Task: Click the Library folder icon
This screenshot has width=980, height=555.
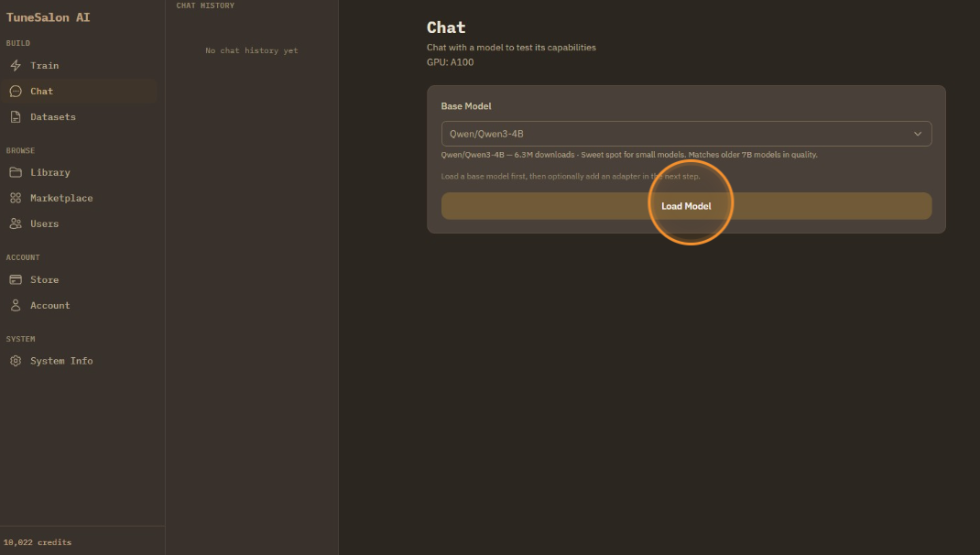Action: pyautogui.click(x=16, y=172)
